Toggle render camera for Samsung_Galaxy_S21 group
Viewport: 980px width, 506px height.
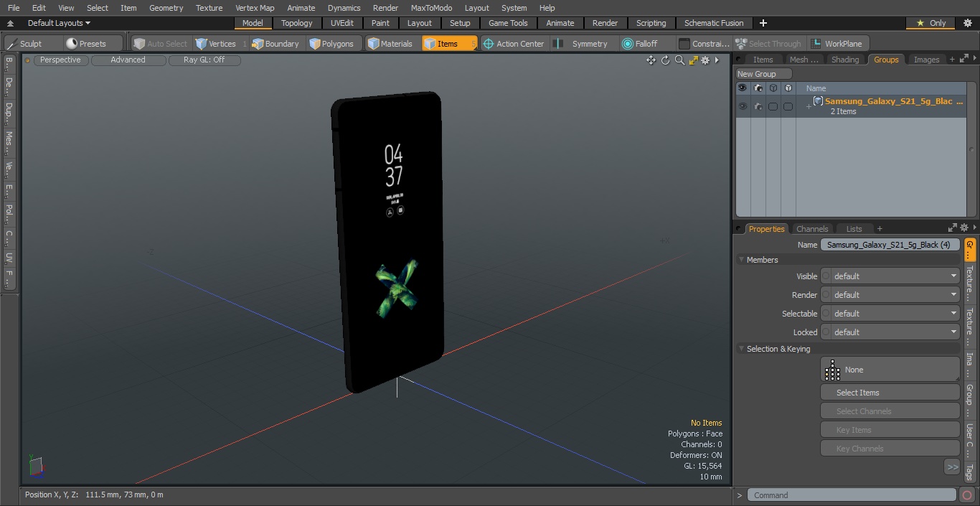pos(758,106)
